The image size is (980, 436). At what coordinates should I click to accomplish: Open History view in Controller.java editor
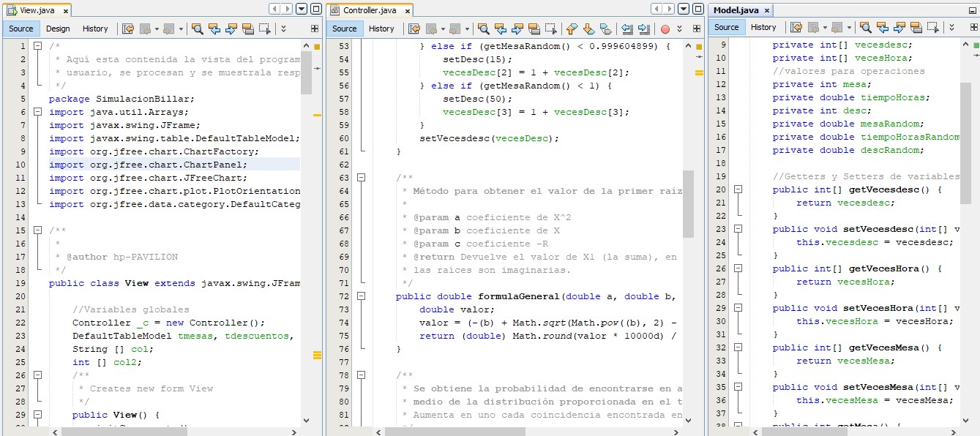(x=381, y=29)
